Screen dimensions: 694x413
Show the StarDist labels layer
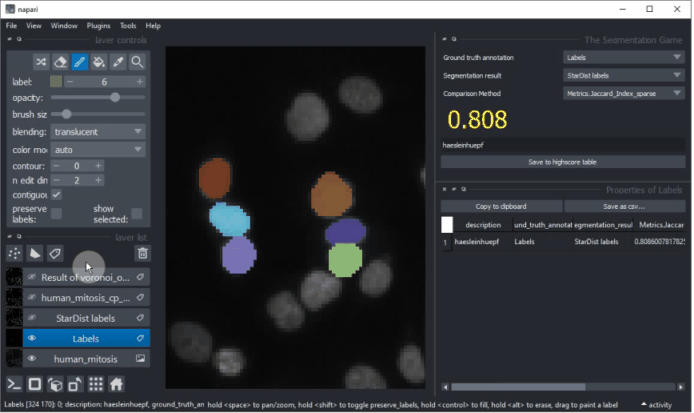point(31,318)
